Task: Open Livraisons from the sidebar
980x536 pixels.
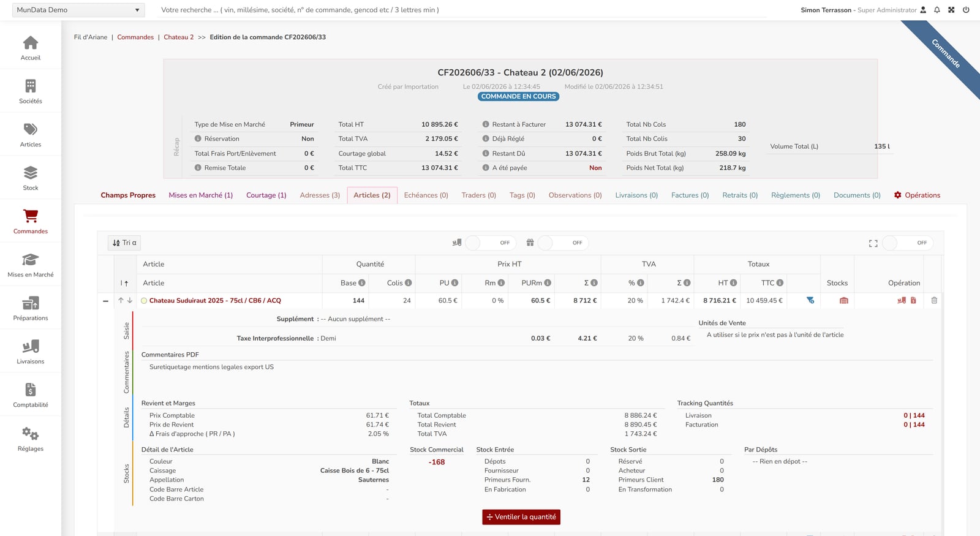Action: (31, 352)
